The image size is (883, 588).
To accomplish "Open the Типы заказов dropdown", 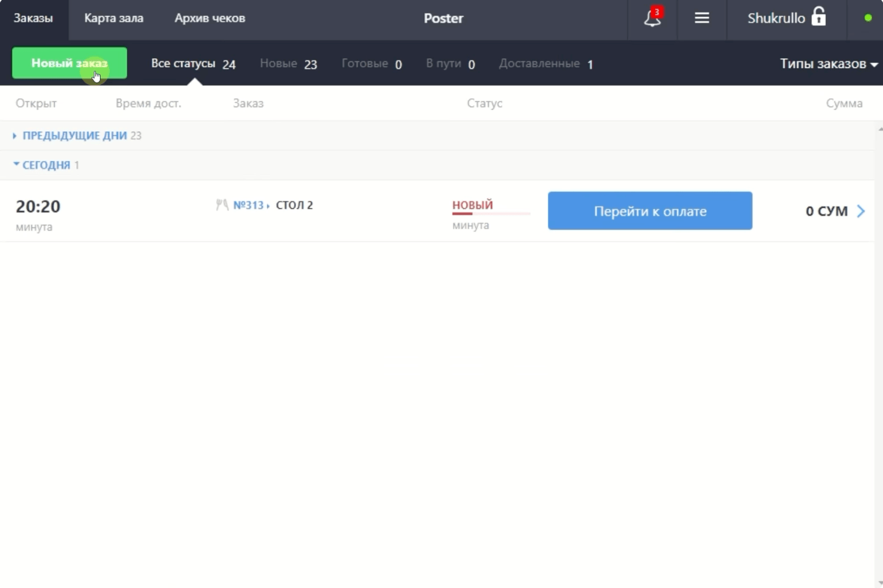I will coord(828,64).
